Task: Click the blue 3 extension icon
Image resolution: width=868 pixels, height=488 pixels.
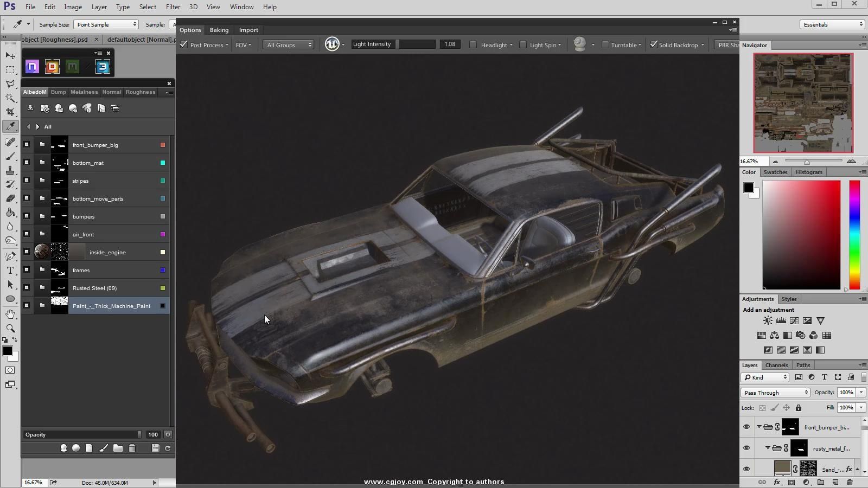Action: (x=103, y=67)
